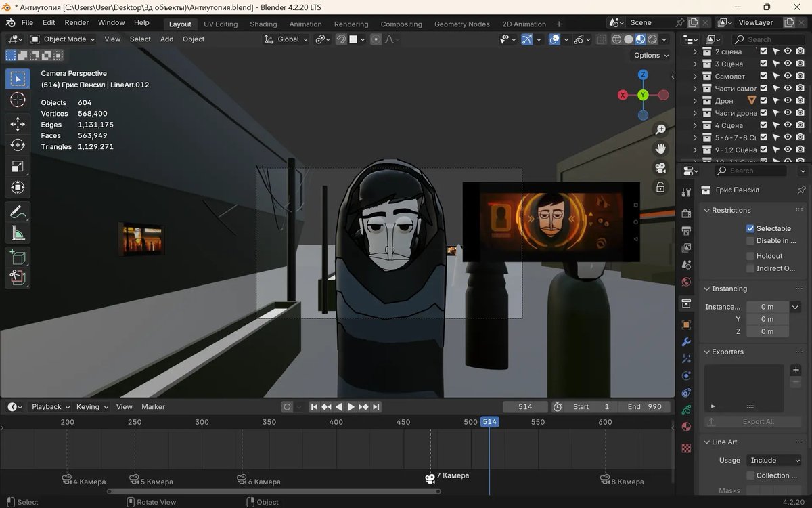Click the pan view hand icon
The height and width of the screenshot is (508, 812).
coord(660,148)
